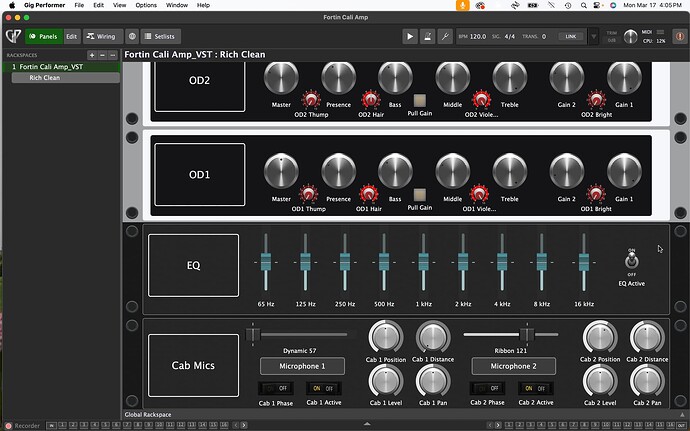Click the Edit button

72,37
